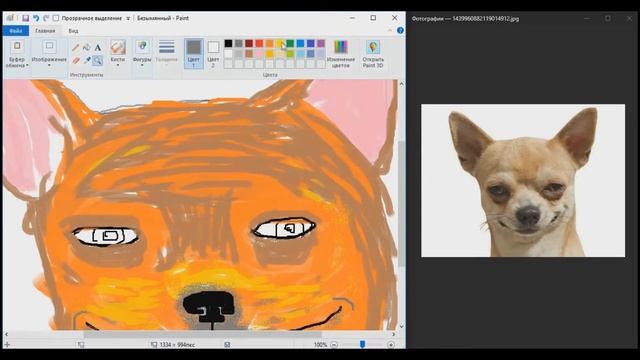Pick the dark red color swatch

(x=249, y=43)
